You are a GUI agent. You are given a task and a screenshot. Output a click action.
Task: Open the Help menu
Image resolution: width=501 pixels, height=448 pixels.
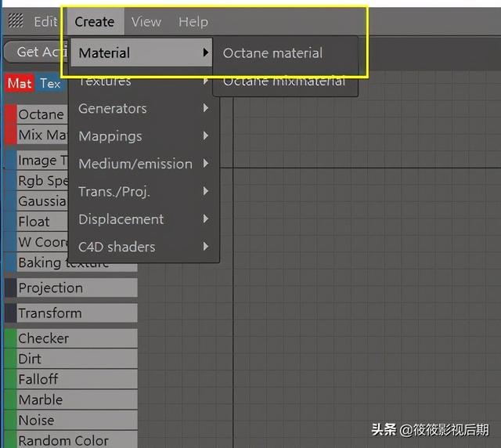click(193, 22)
